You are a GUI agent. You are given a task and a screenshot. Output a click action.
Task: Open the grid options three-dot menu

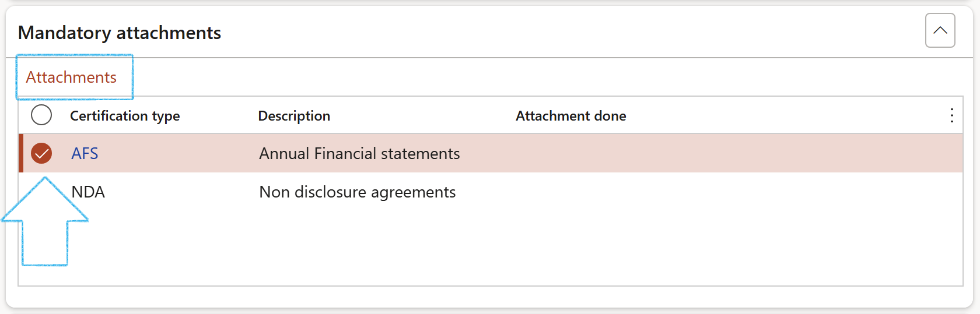(951, 115)
